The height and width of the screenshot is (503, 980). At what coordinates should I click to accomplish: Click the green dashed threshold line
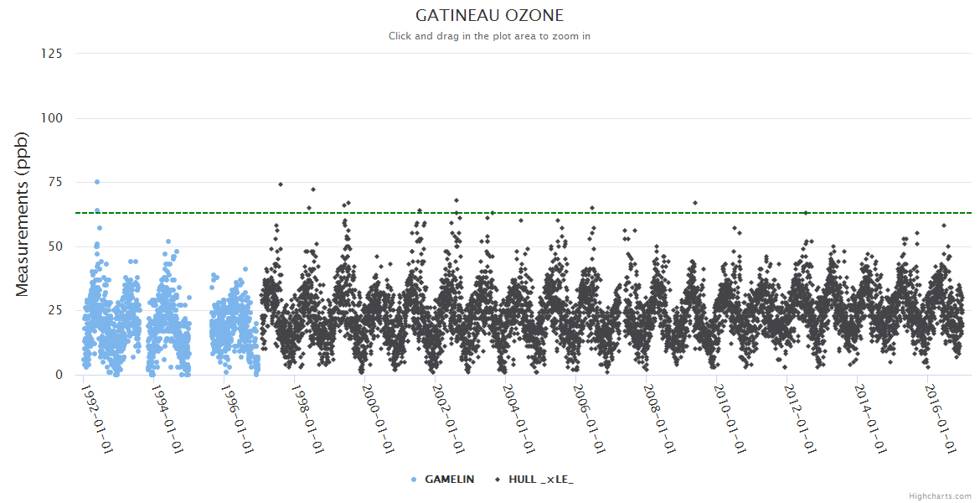pyautogui.click(x=586, y=213)
